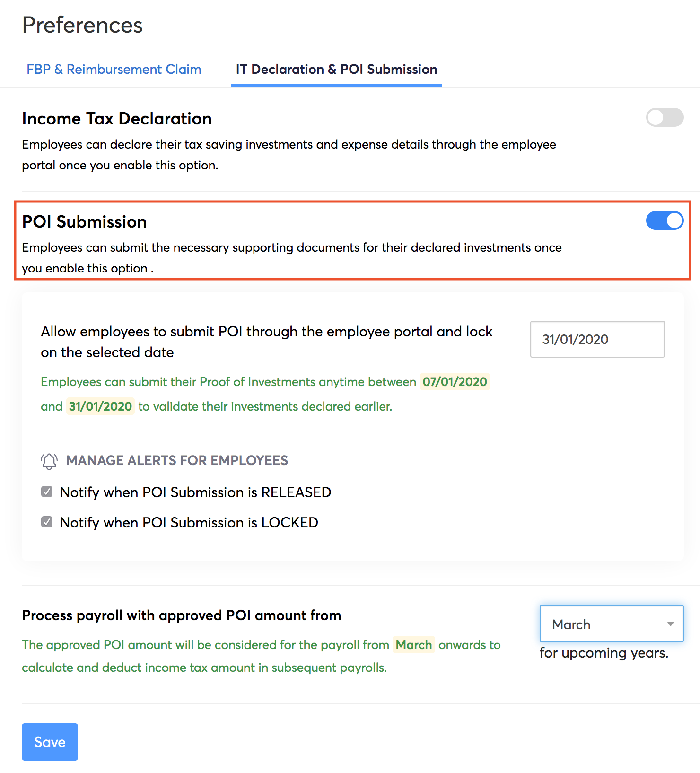
Task: Click the 'for upcoming years.' text
Action: 604,653
